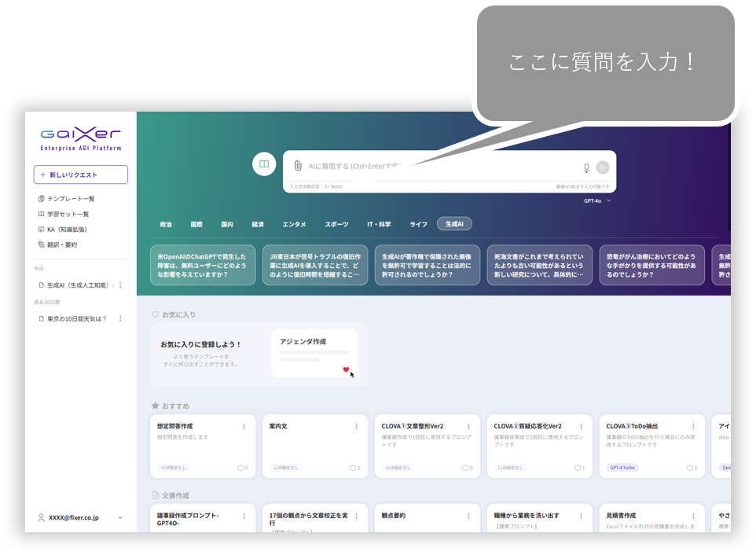Open テンプレート一覧 in the sidebar

(x=71, y=199)
